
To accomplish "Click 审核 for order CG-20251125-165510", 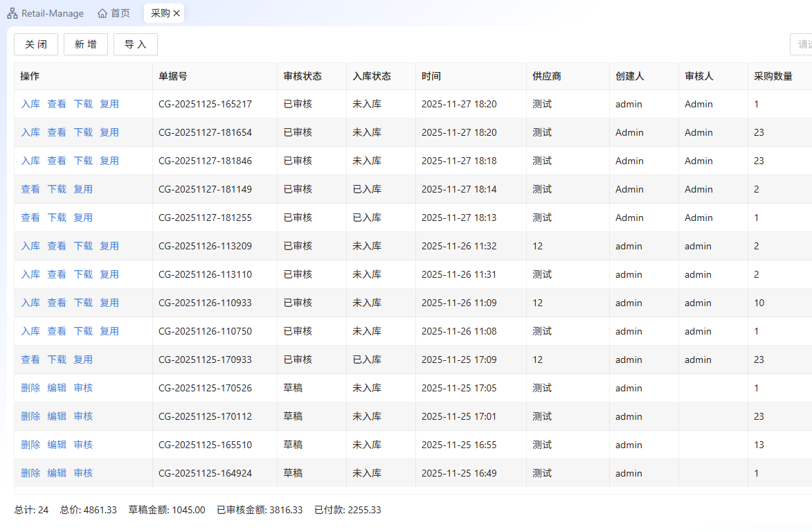I will [83, 445].
